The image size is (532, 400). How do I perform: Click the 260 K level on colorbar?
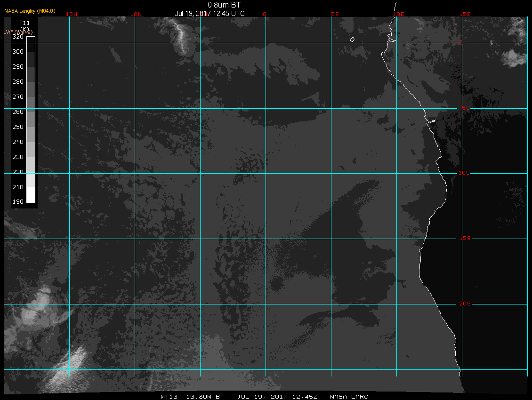[18, 112]
